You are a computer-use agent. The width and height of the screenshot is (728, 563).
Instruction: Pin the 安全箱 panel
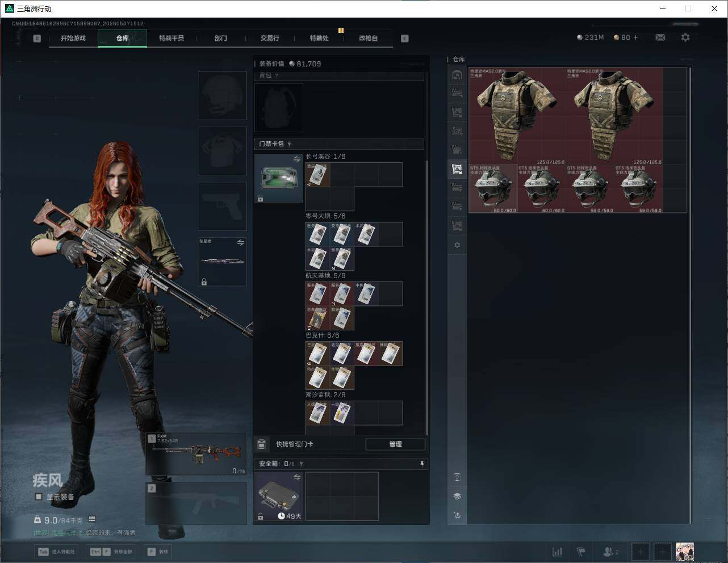click(x=421, y=464)
